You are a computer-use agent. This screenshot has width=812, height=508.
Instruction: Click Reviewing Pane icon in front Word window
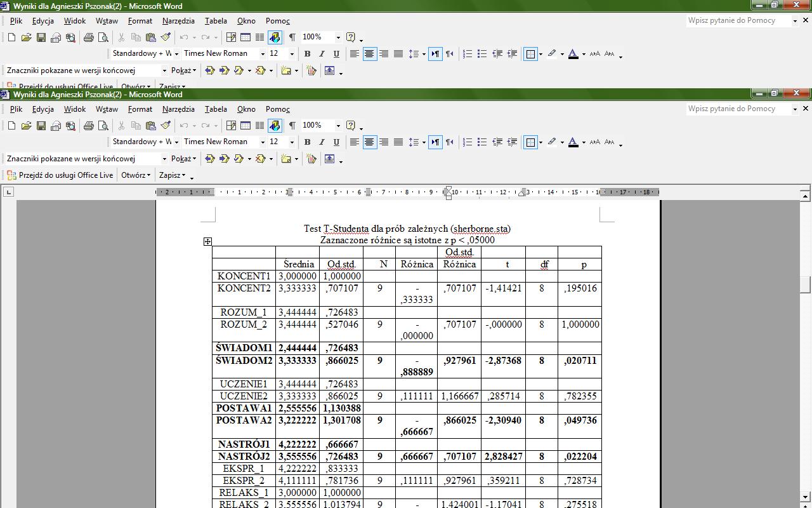330,159
